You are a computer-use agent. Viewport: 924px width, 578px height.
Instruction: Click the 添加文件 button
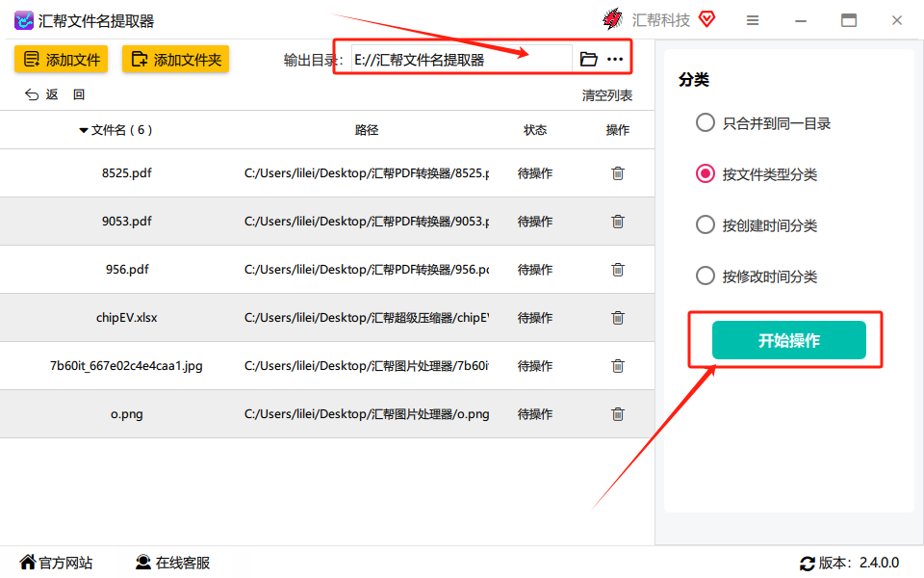[62, 59]
